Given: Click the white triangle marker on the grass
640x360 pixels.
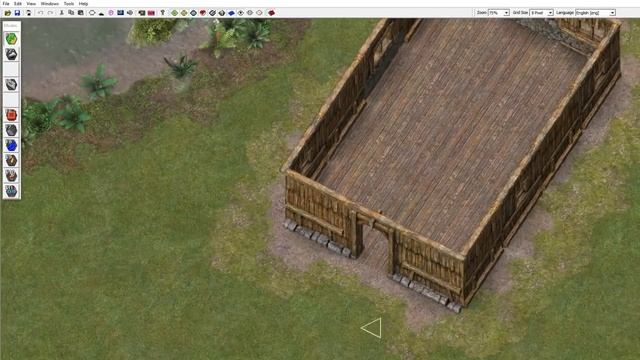Looking at the screenshot, I should pyautogui.click(x=372, y=328).
